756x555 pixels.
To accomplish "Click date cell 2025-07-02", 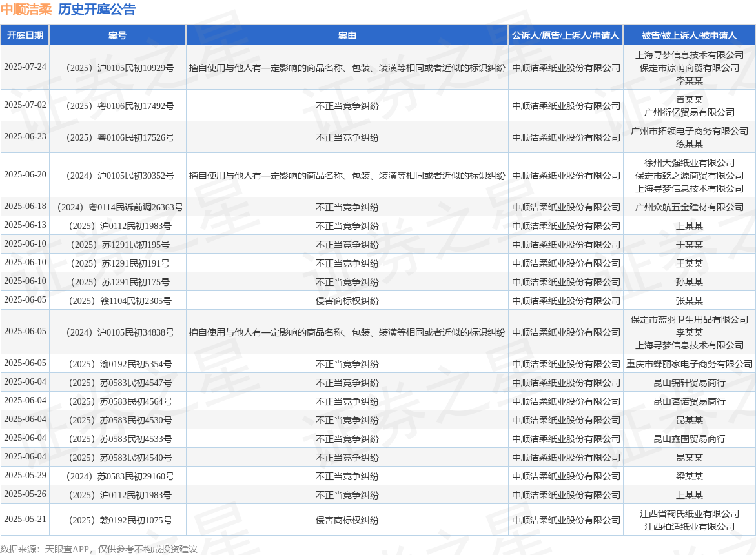I will [x=25, y=105].
